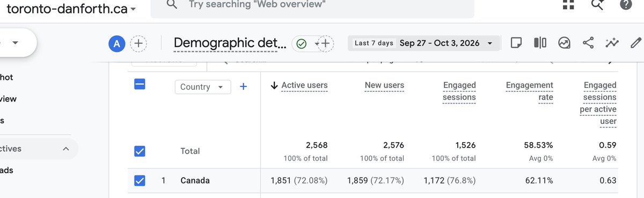Image resolution: width=644 pixels, height=198 pixels.
Task: Open the help question mark icon
Action: [625, 4]
